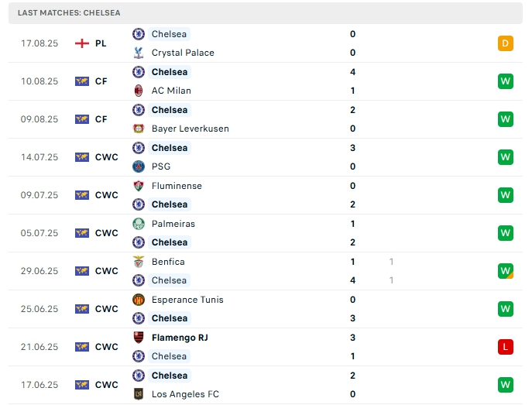Click the PSG club crest
The height and width of the screenshot is (405, 532).
[x=139, y=166]
